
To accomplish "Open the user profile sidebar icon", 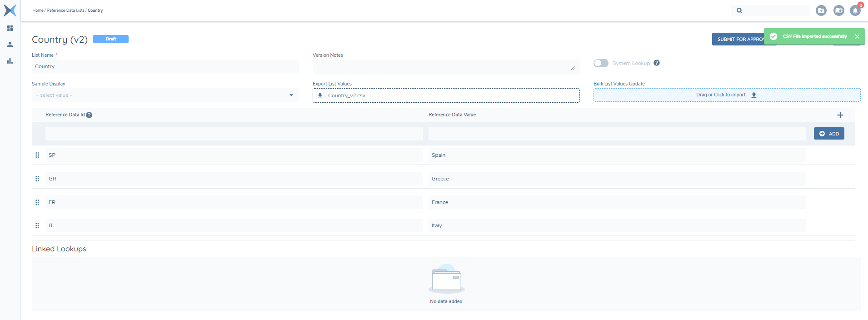I will pos(10,45).
